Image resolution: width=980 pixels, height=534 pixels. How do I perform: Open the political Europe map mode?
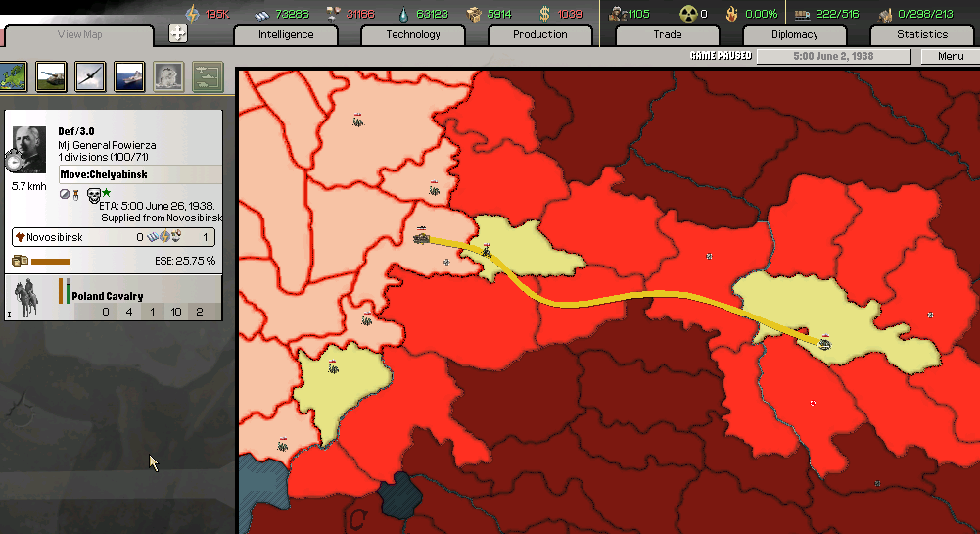pos(14,76)
